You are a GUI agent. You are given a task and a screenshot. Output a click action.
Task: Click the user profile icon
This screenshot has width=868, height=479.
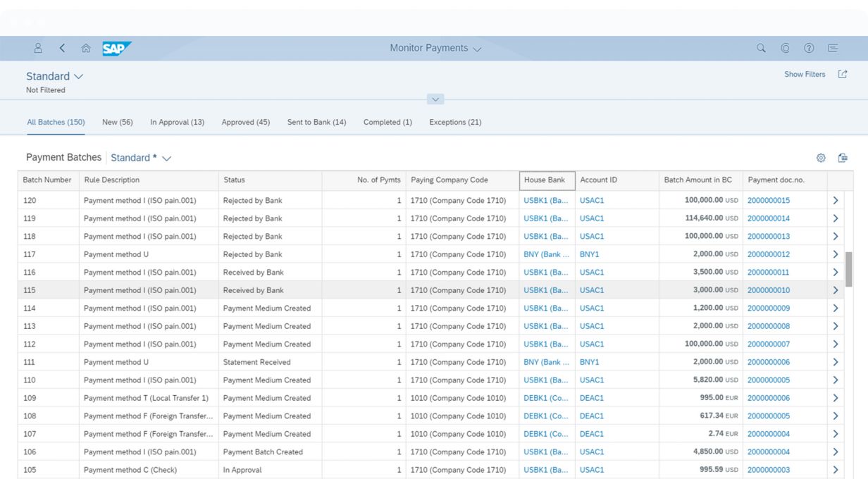coord(38,48)
